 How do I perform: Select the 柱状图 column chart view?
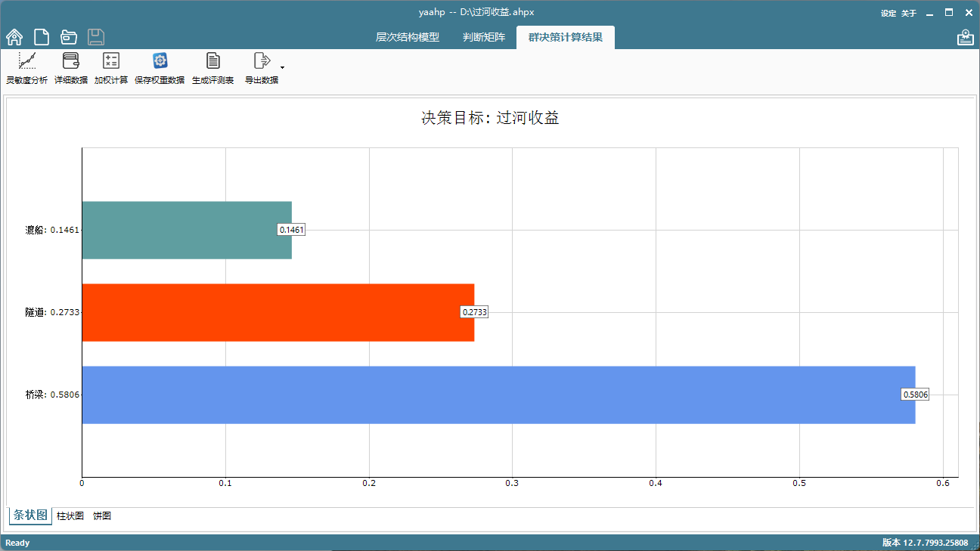pyautogui.click(x=70, y=516)
